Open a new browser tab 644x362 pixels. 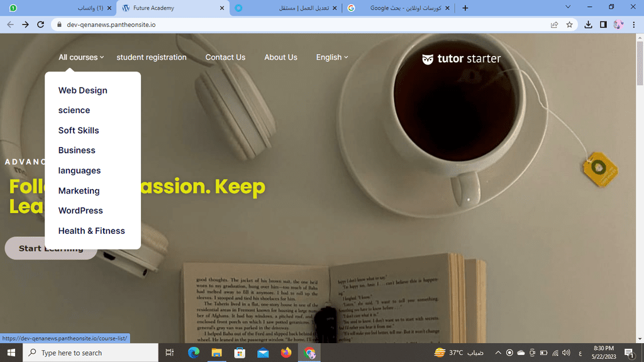pos(465,8)
